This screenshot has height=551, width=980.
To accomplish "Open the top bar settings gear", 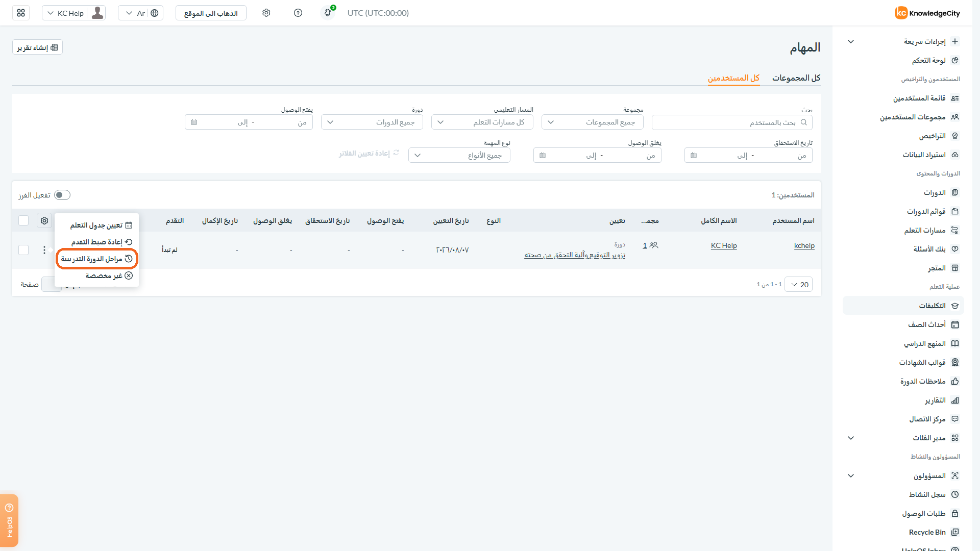I will coord(266,13).
